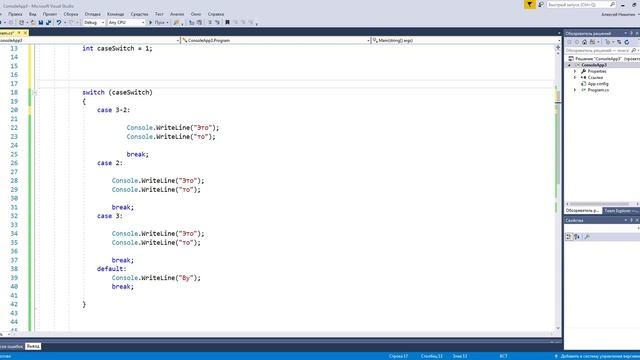Open the Справка menu
The width and height of the screenshot is (640, 360).
[216, 14]
